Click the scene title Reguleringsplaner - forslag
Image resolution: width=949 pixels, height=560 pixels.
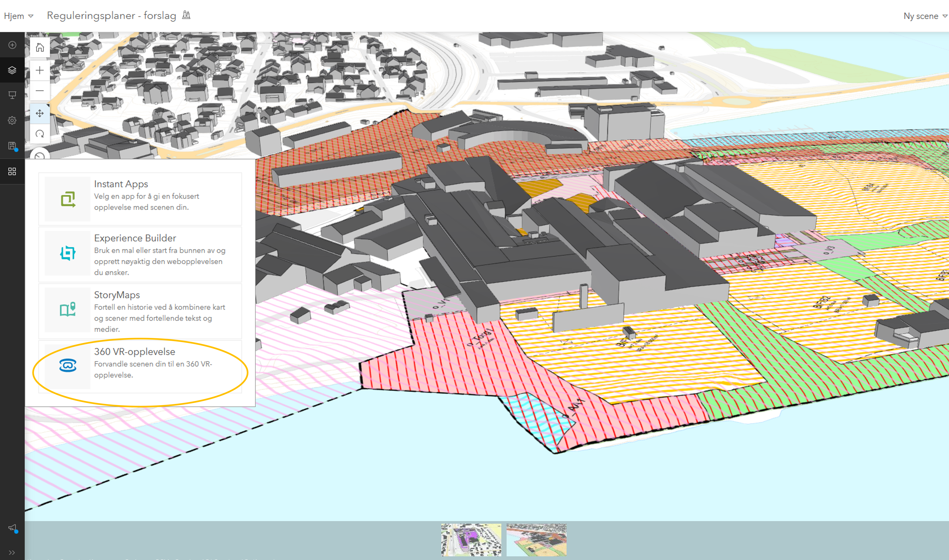coord(111,16)
